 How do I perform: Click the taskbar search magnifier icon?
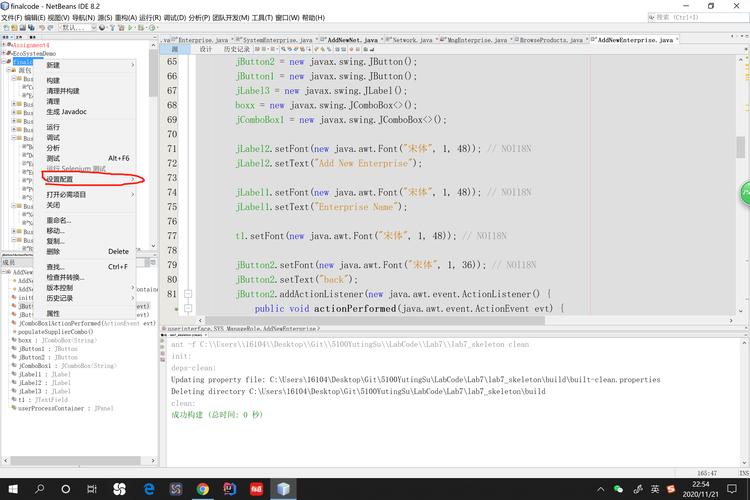click(x=41, y=489)
